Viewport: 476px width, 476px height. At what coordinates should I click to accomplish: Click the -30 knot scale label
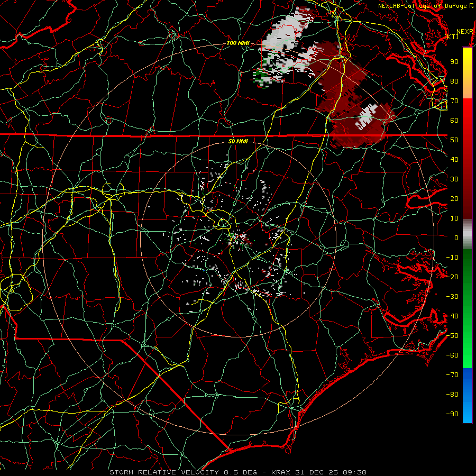pos(452,297)
